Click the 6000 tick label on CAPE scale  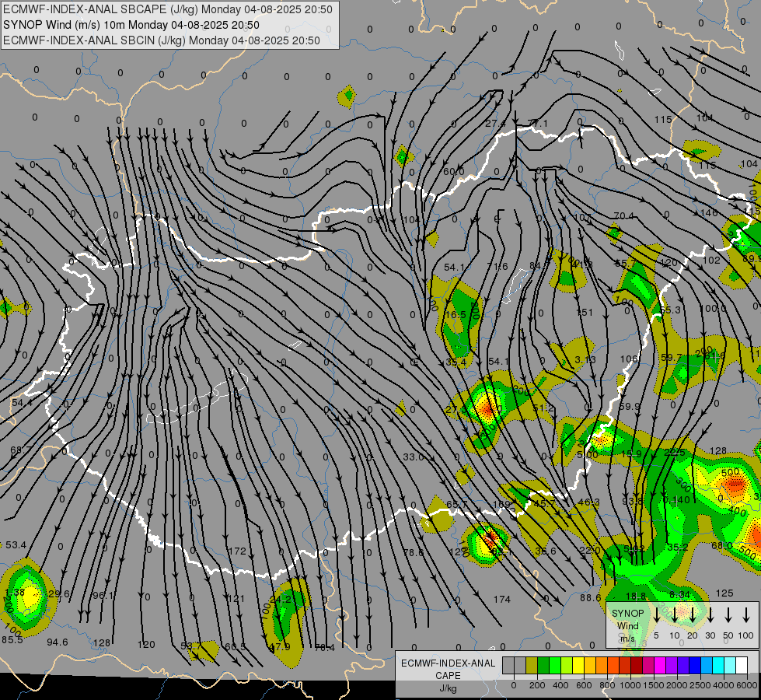click(747, 685)
